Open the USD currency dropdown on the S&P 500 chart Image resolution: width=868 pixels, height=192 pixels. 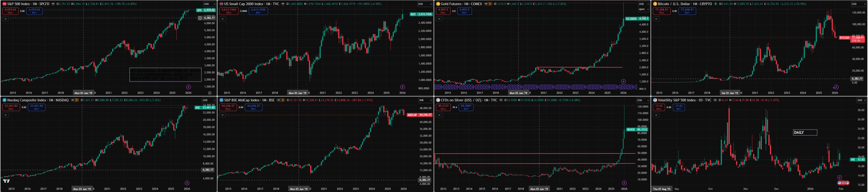point(209,4)
